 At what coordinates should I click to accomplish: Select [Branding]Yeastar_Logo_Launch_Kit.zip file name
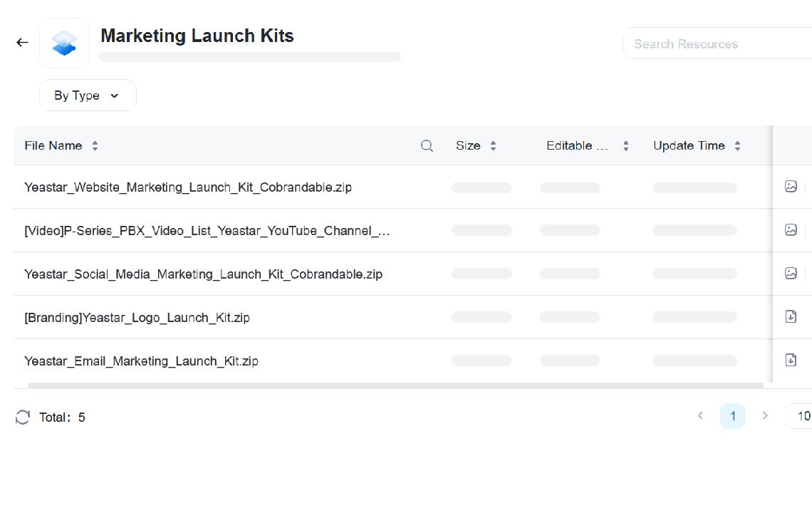click(137, 318)
